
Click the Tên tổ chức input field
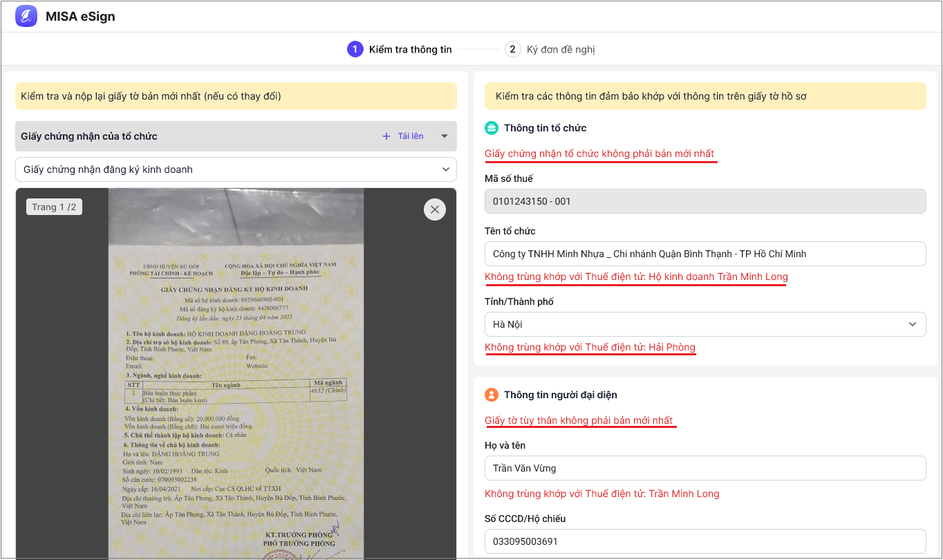click(705, 254)
